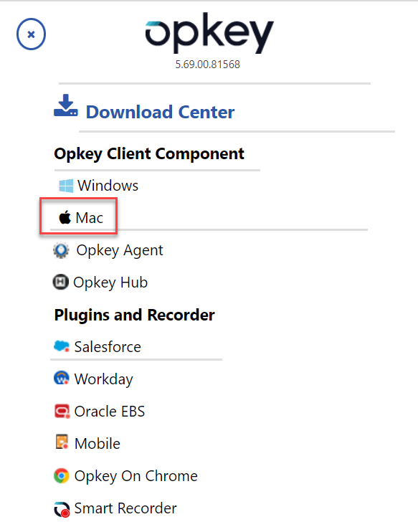The width and height of the screenshot is (418, 532).
Task: Click the Workday plugin icon
Action: coord(62,378)
